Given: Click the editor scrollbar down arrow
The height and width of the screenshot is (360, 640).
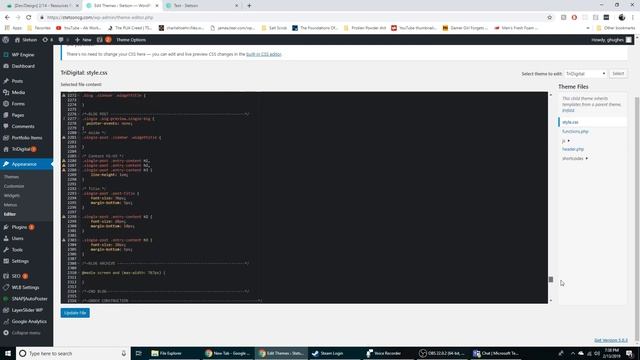Looking at the screenshot, I should click(x=551, y=301).
